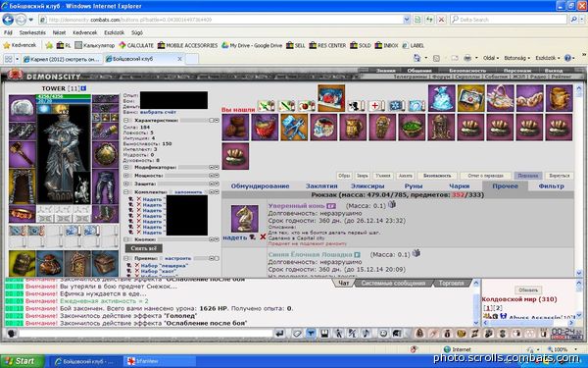
Task: Click the chat message input field
Action: pos(145,333)
